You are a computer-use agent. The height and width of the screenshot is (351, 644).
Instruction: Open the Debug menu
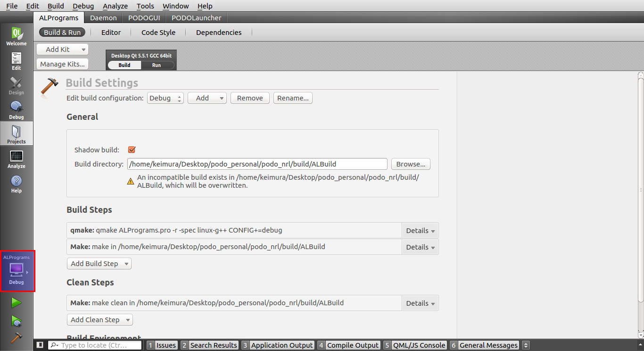coord(83,6)
